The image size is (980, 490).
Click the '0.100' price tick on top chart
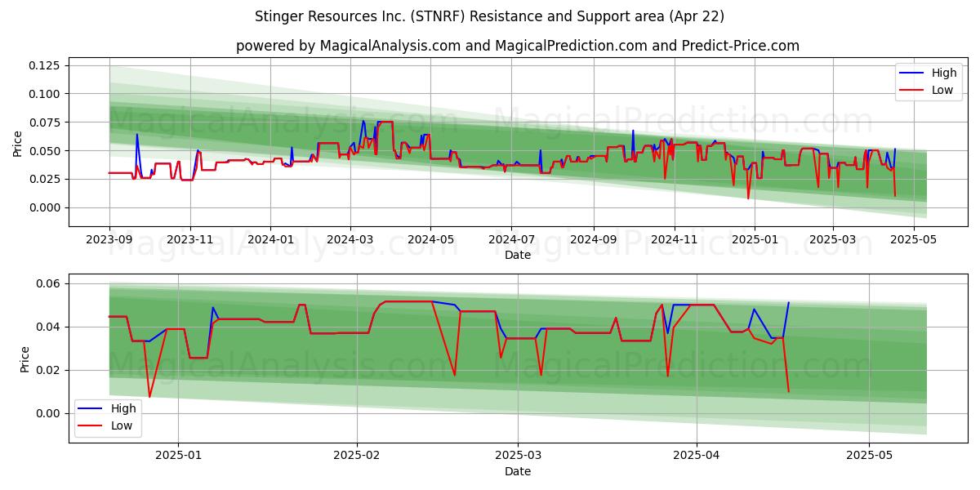pyautogui.click(x=47, y=94)
